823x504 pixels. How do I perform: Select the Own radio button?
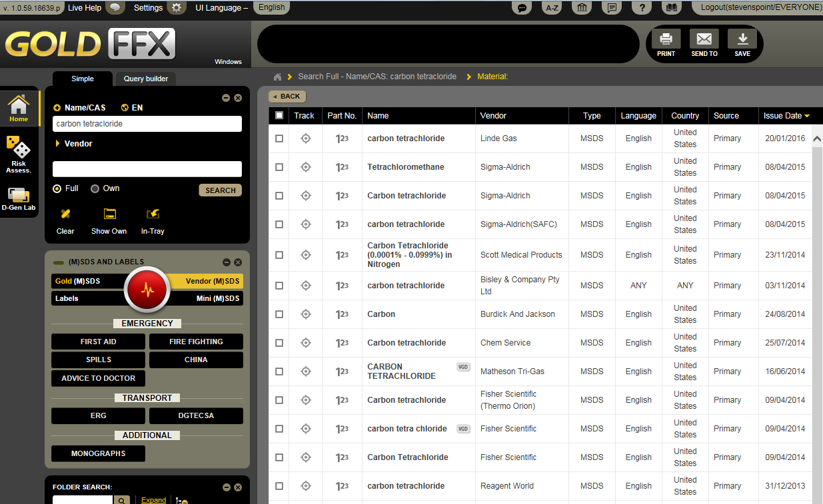[95, 188]
